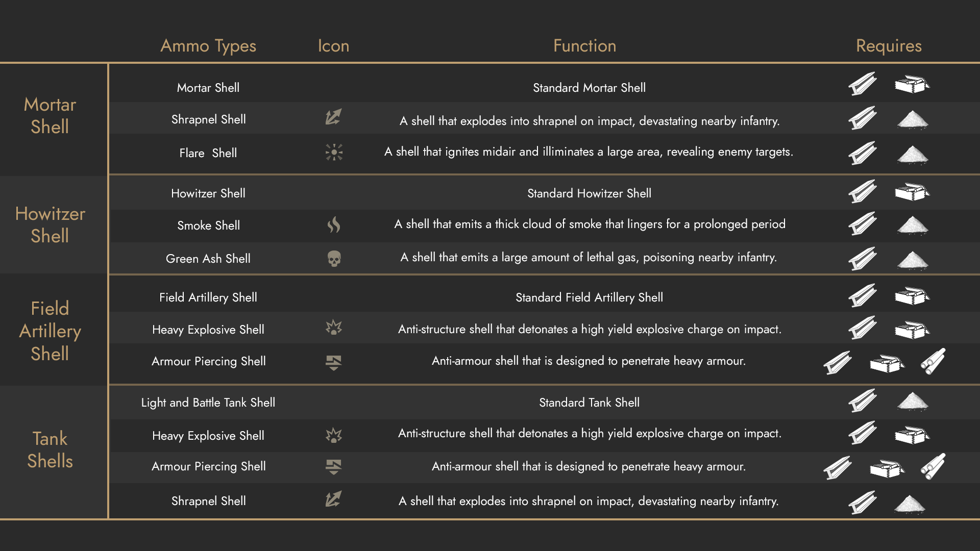This screenshot has width=980, height=551.
Task: Select the Ammo Types column header
Action: coord(208,46)
